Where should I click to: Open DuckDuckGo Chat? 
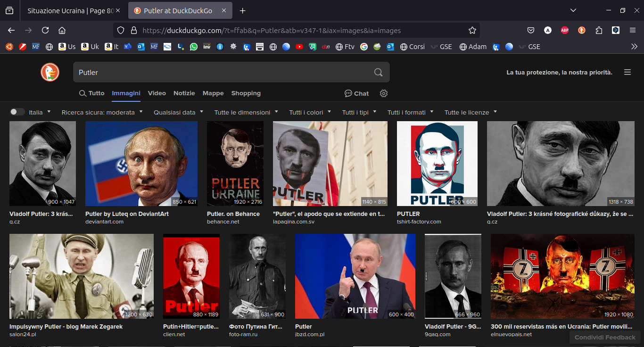[x=356, y=93]
